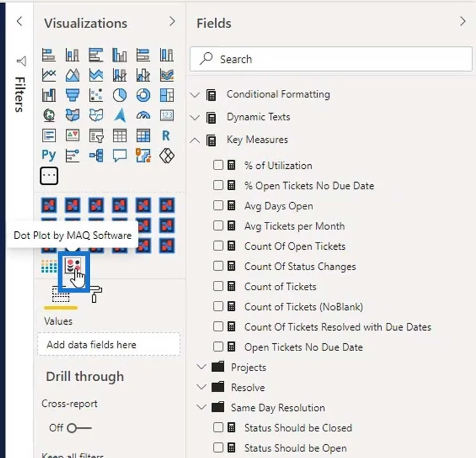Select the Gauge visual
The image size is (476, 458).
click(x=143, y=115)
